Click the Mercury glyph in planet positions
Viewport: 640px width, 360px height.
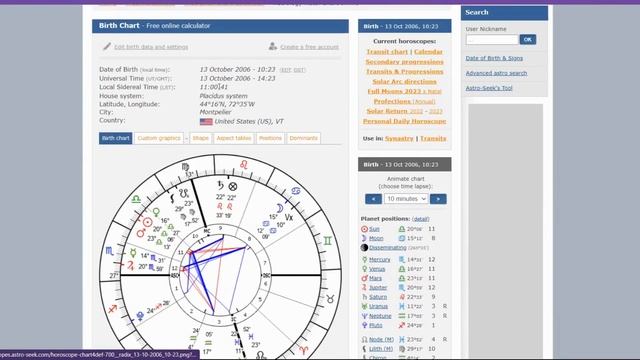pyautogui.click(x=364, y=260)
